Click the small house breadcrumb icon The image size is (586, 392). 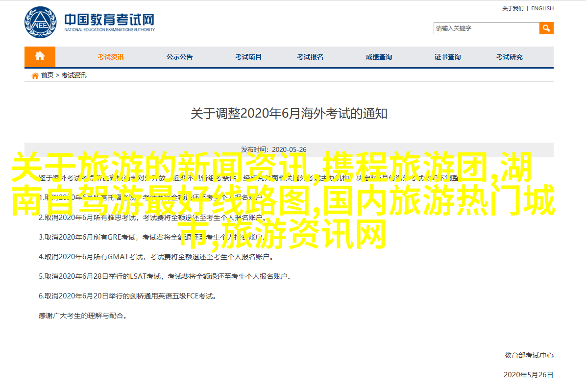tap(35, 75)
